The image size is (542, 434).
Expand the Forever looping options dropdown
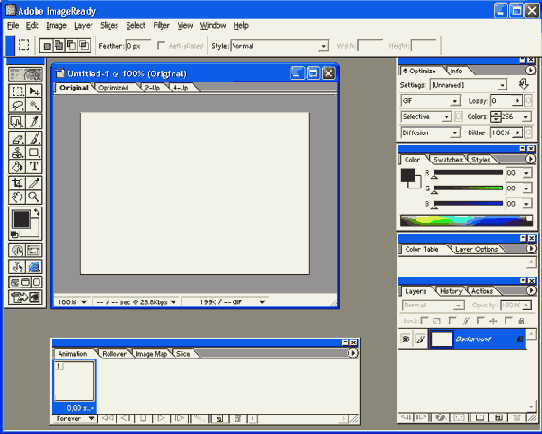(x=75, y=418)
